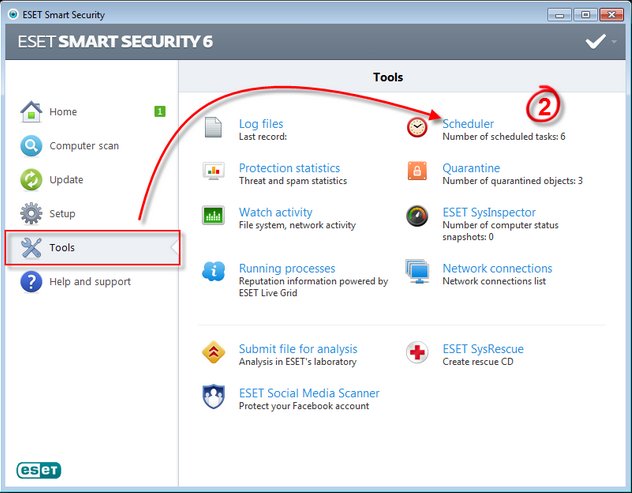Click the Tools wrench icon
Image resolution: width=632 pixels, height=493 pixels.
click(31, 248)
